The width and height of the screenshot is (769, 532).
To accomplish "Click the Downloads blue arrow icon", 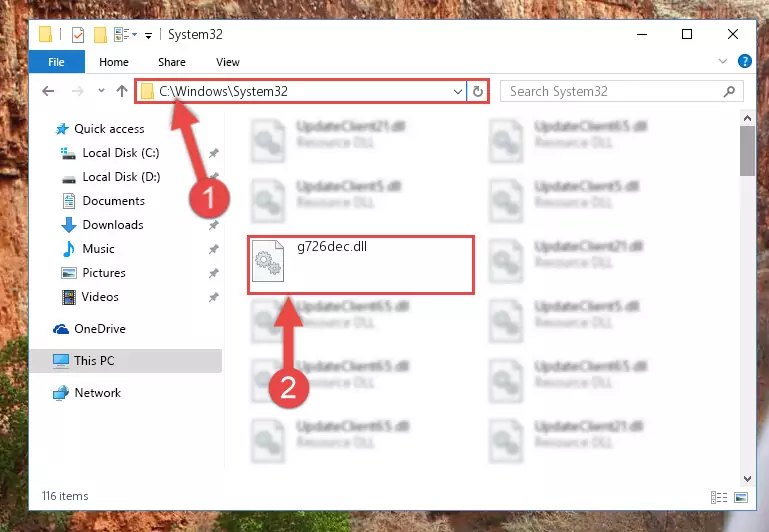I will (69, 225).
